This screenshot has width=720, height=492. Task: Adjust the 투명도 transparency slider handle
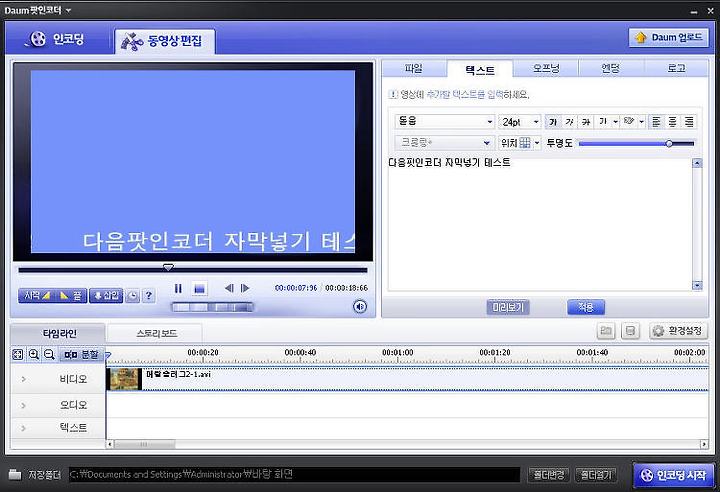[669, 143]
